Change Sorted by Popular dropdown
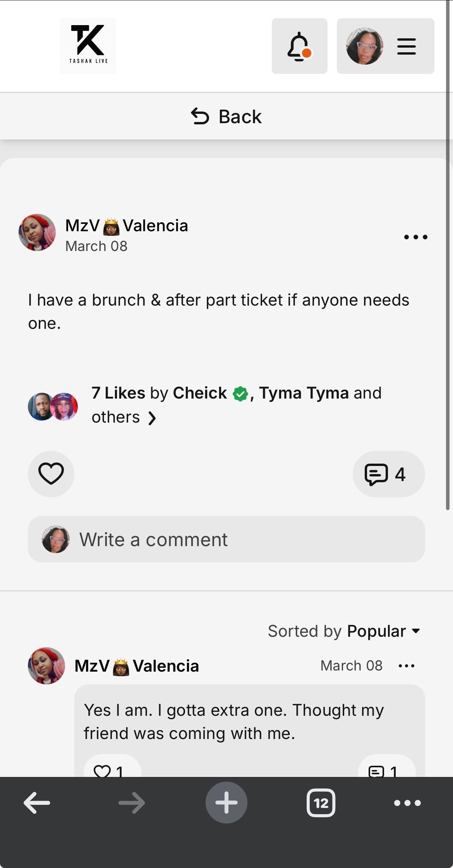The image size is (453, 868). [344, 631]
